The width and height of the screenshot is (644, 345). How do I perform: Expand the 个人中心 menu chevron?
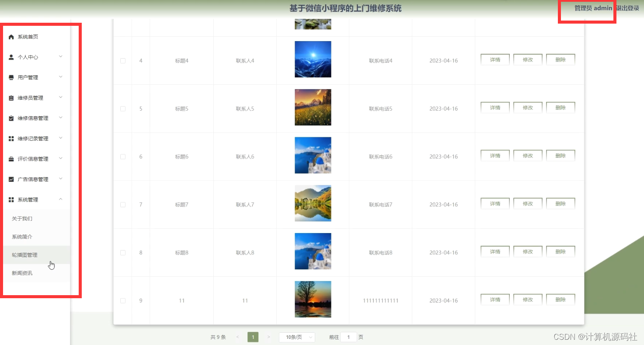[61, 56]
